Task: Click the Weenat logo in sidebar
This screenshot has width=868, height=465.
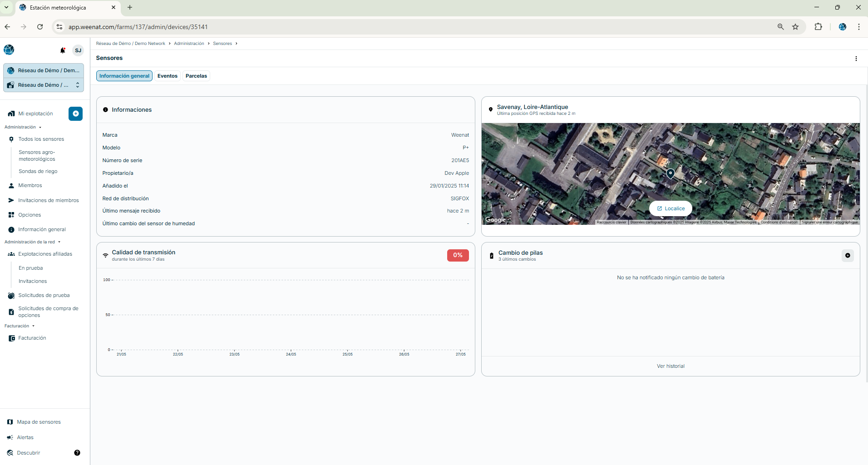Action: click(9, 49)
